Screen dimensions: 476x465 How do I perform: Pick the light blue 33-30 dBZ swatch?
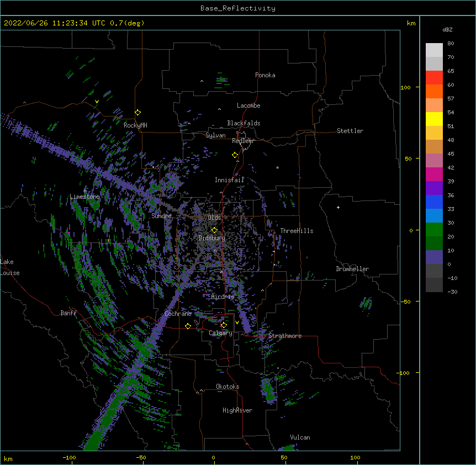pos(434,215)
